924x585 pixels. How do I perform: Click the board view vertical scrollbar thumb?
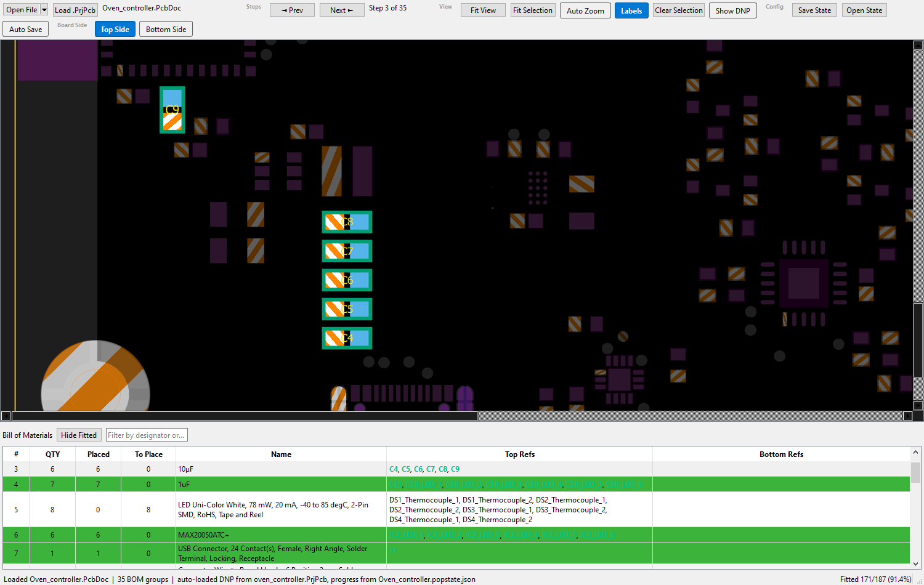pos(918,340)
